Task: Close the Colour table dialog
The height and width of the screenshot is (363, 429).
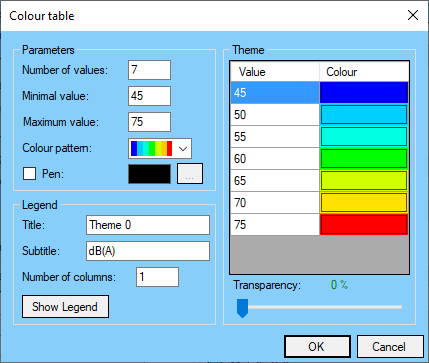Action: point(413,15)
